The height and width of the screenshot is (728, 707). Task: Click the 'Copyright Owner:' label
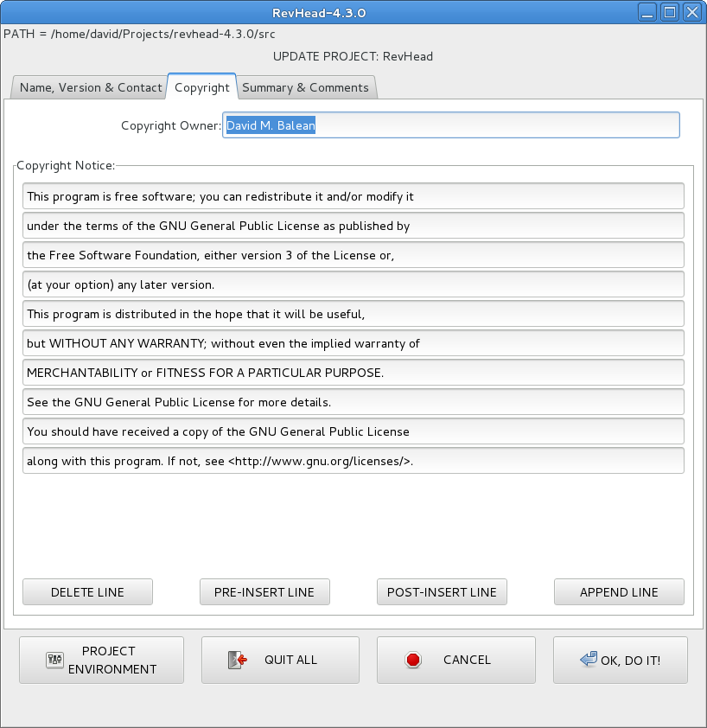tap(171, 125)
